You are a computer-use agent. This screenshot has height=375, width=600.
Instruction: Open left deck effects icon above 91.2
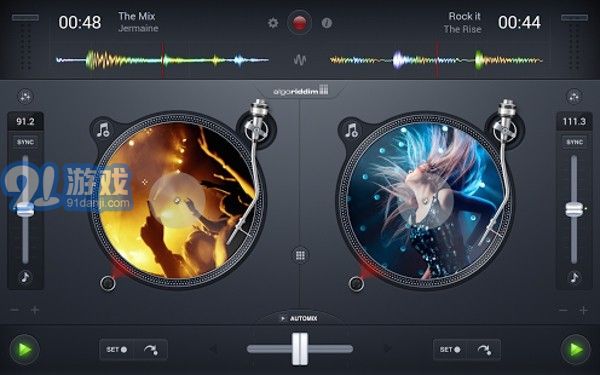[25, 97]
